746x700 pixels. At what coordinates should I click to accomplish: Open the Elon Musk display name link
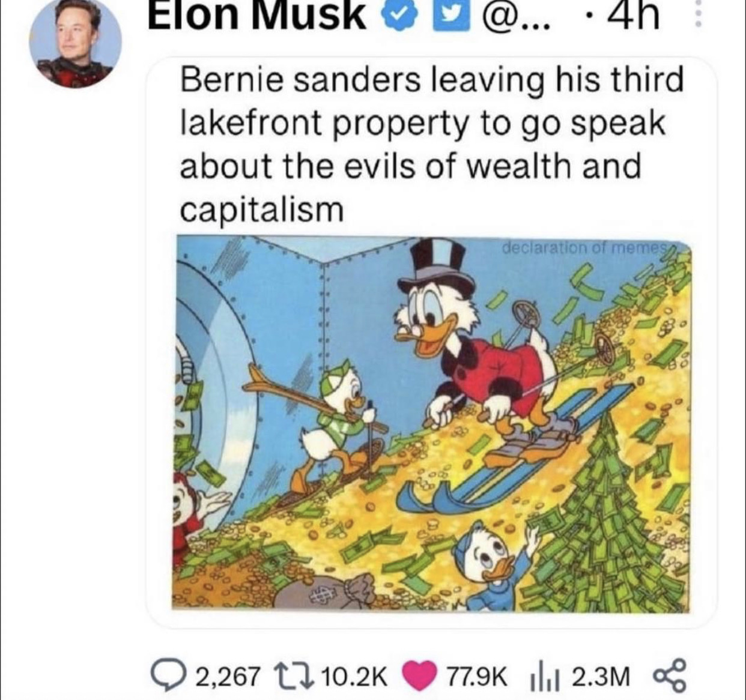click(256, 16)
